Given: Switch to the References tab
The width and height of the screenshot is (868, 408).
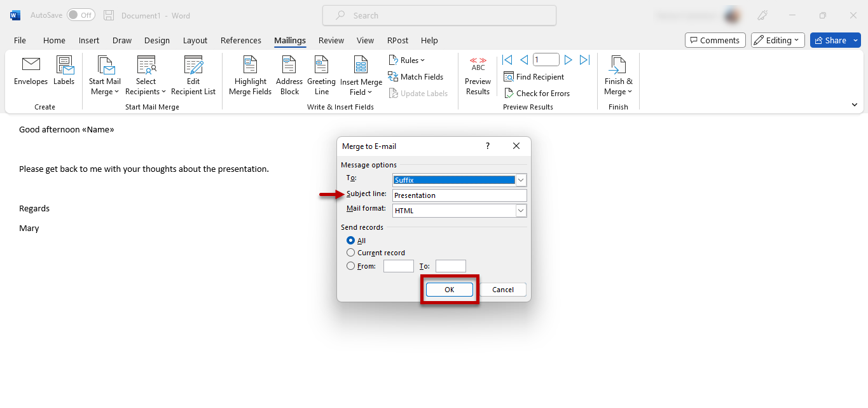Looking at the screenshot, I should coord(241,40).
